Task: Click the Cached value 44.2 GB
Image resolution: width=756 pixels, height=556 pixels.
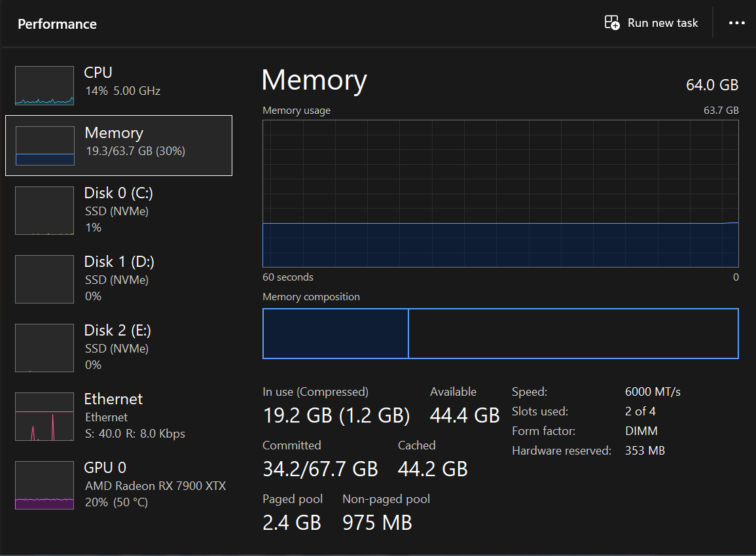Action: tap(433, 469)
